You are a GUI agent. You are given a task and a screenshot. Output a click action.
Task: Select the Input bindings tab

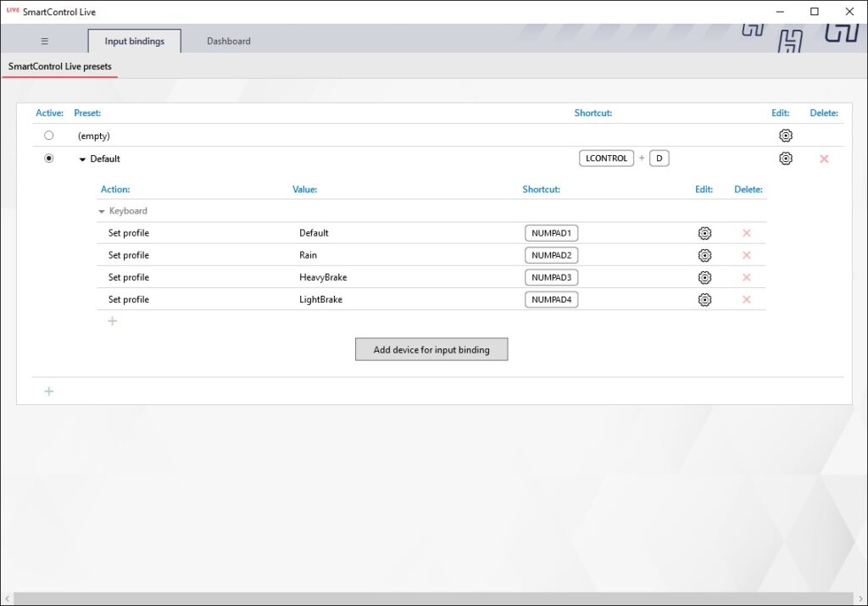tap(134, 41)
